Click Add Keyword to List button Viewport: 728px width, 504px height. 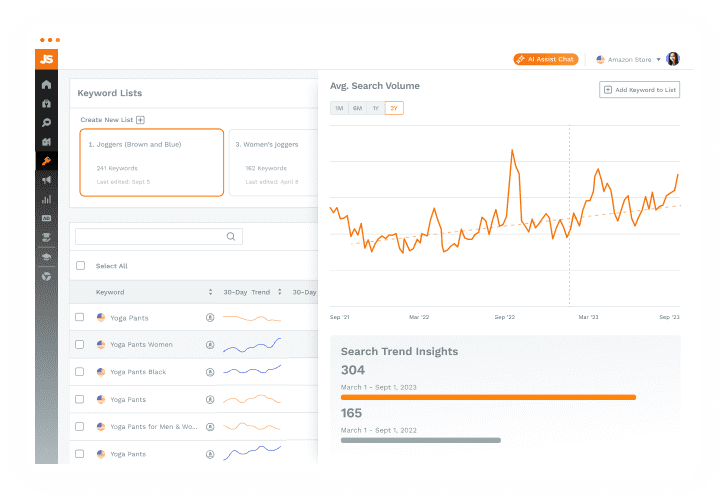pos(639,90)
